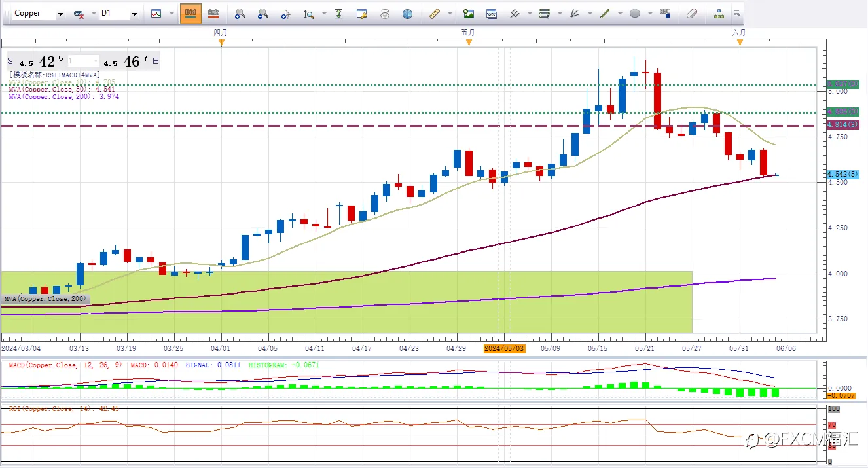Click the unlink chart icon with red X
Image resolution: width=868 pixels, height=468 pixels.
coord(79,14)
